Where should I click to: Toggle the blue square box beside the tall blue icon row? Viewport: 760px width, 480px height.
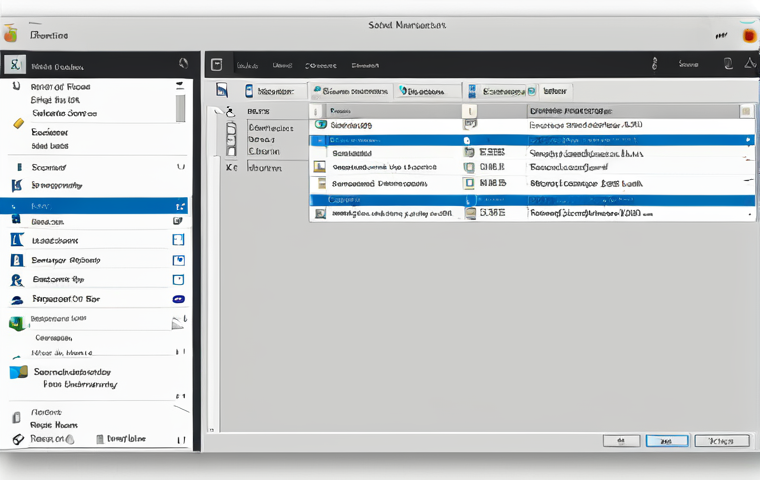click(x=178, y=240)
